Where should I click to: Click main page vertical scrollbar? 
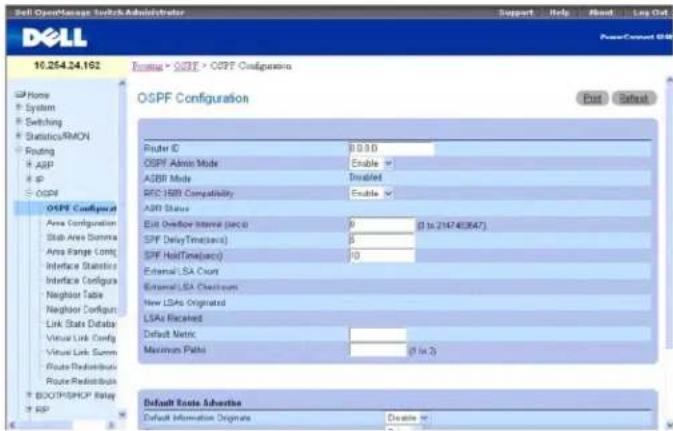[669, 215]
